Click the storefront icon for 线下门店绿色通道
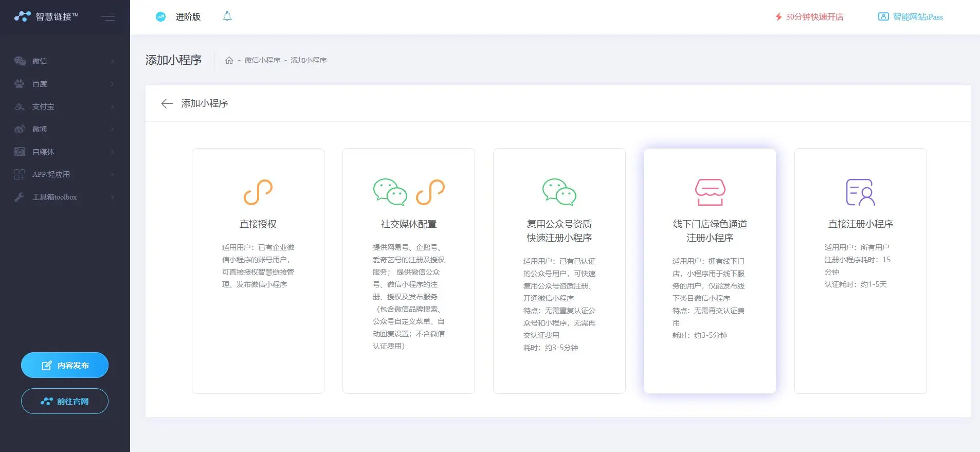 coord(710,192)
